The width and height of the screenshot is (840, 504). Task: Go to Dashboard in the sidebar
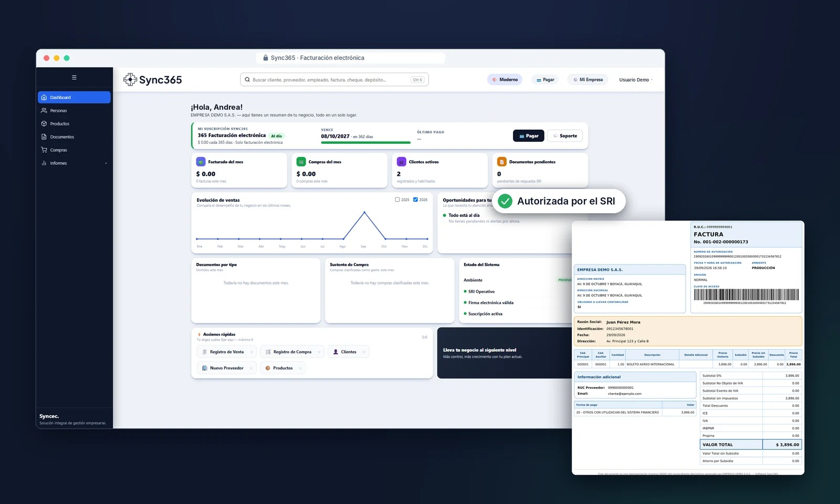pyautogui.click(x=74, y=97)
